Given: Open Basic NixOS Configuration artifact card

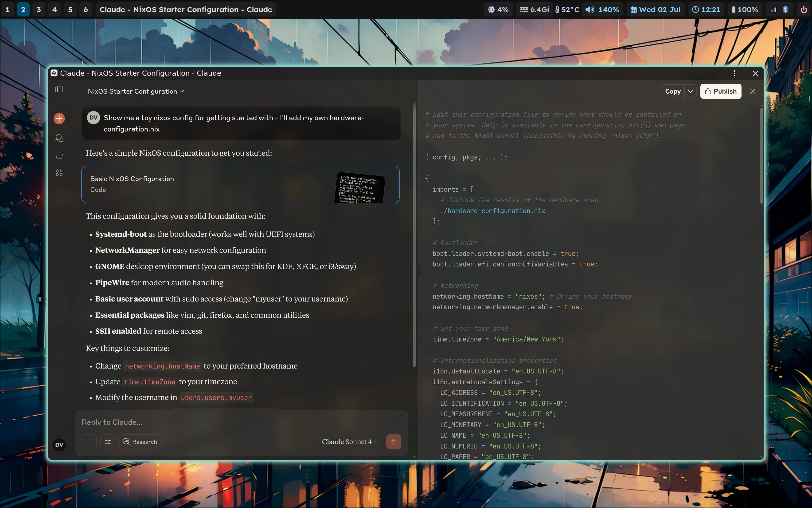Looking at the screenshot, I should coord(240,184).
